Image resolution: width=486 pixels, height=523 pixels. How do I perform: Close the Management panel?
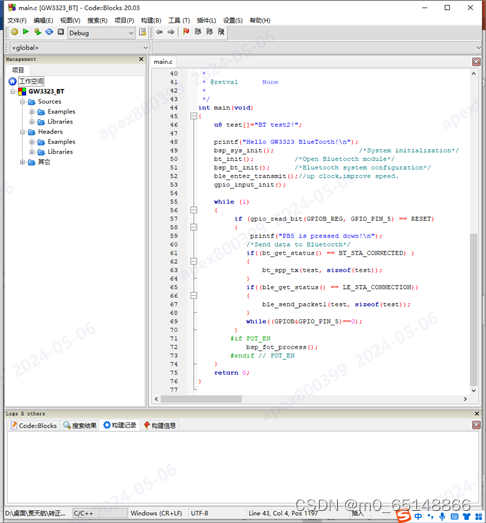coord(141,59)
